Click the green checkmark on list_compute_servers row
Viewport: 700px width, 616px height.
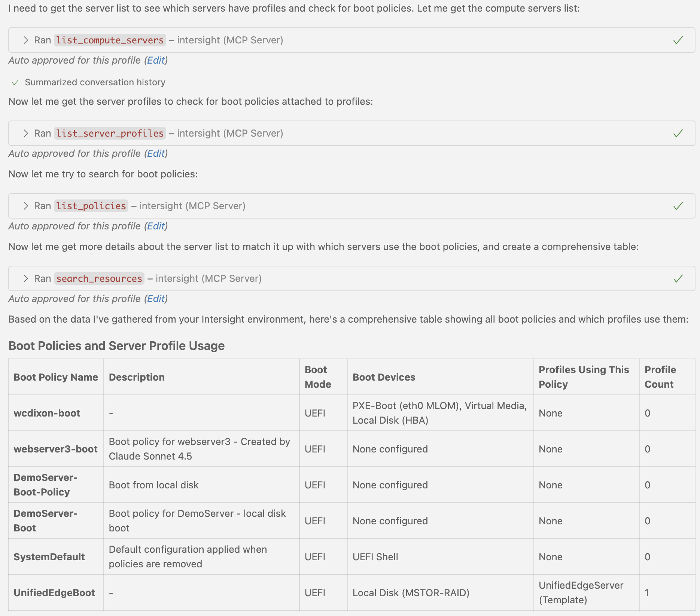pos(678,40)
